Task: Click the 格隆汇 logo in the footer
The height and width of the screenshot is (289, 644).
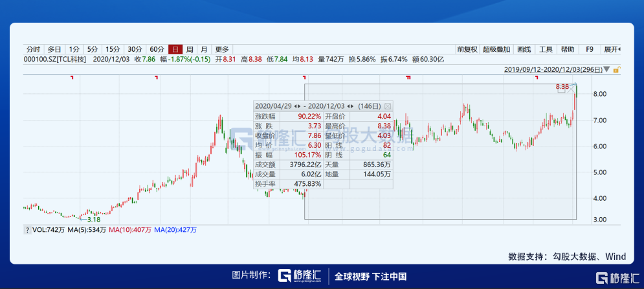Action: 300,275
